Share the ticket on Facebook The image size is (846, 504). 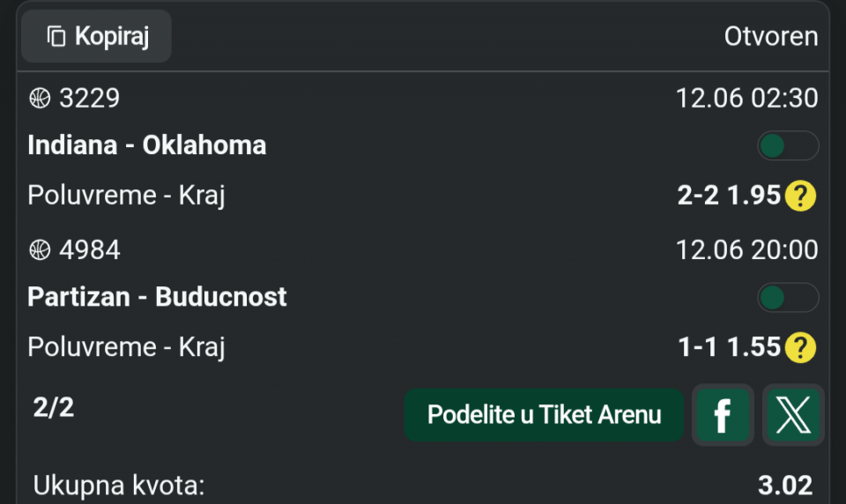pyautogui.click(x=723, y=415)
